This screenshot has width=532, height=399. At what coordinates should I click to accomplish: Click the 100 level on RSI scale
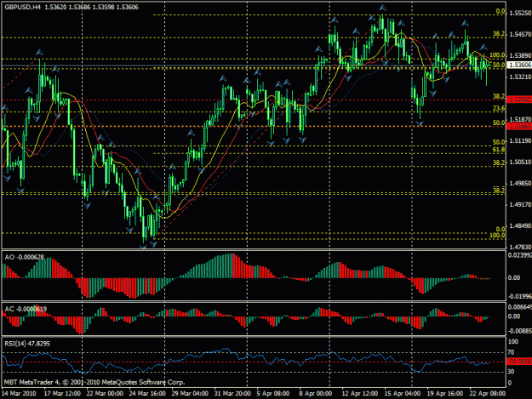pos(513,342)
